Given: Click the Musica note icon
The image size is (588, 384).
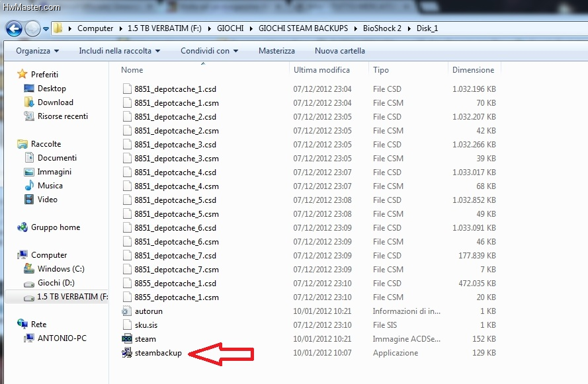Looking at the screenshot, I should coord(29,186).
